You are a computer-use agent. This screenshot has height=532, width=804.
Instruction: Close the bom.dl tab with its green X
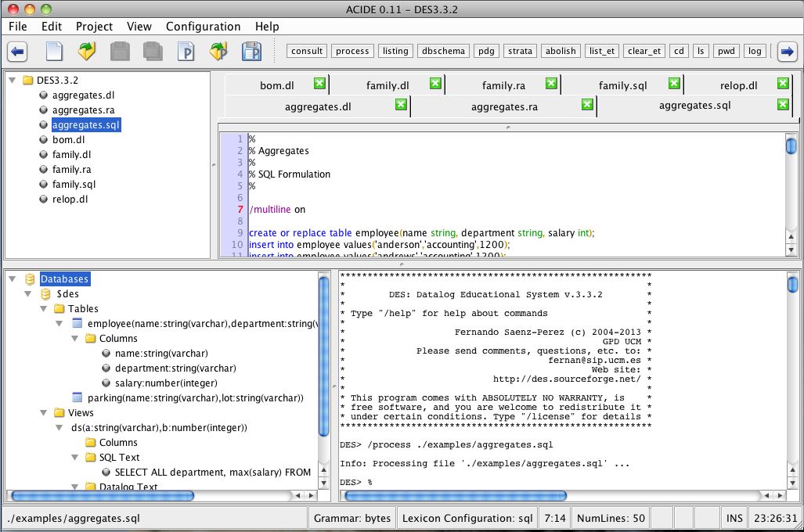(x=319, y=83)
